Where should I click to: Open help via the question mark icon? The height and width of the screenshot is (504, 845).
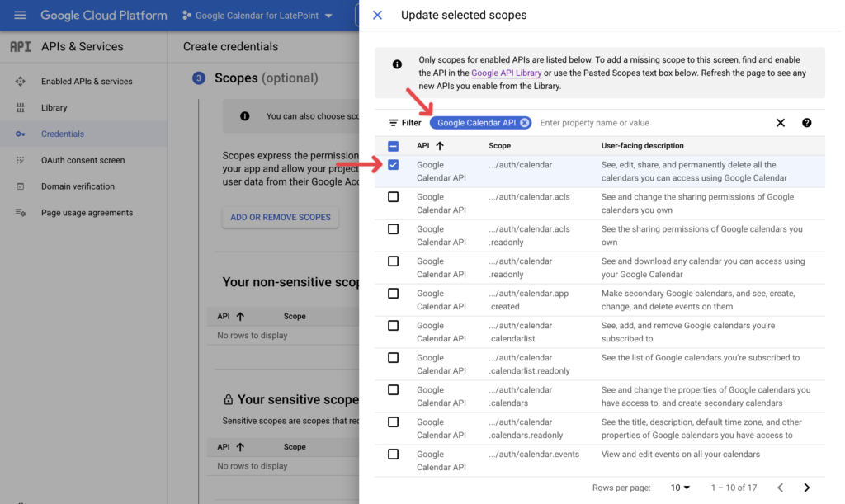tap(807, 122)
